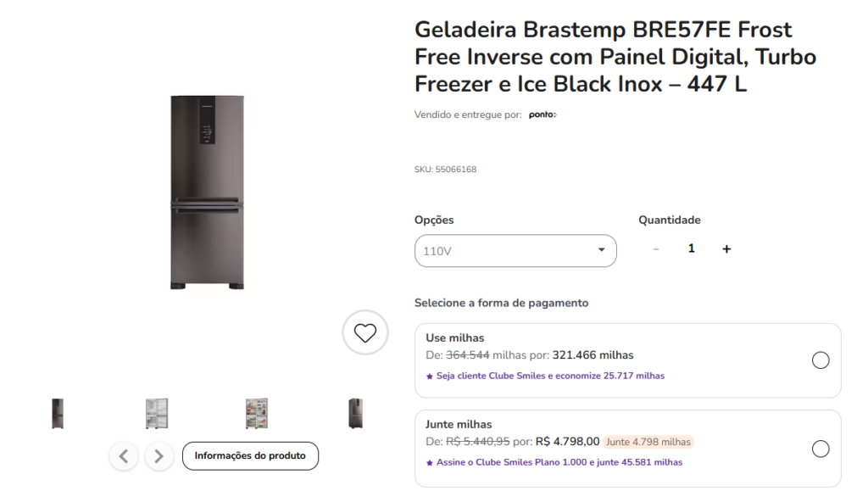Click the Geladeira Brastemp product title
The width and height of the screenshot is (868, 491).
[x=604, y=57]
